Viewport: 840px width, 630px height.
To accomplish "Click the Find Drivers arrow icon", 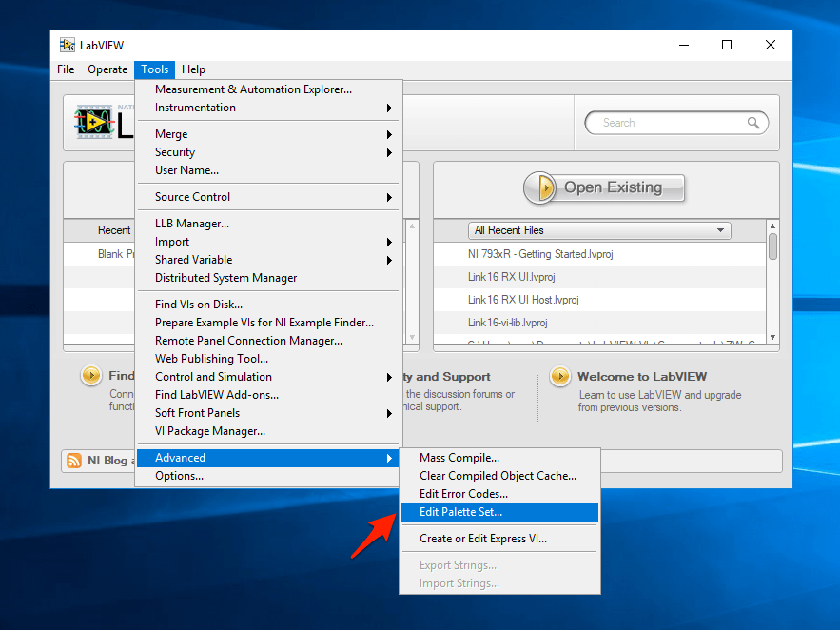I will tap(91, 376).
